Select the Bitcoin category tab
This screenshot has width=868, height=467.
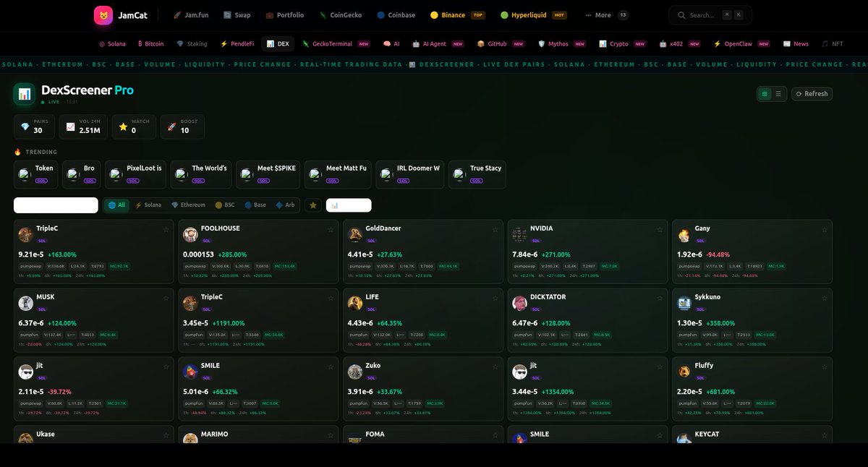[151, 44]
